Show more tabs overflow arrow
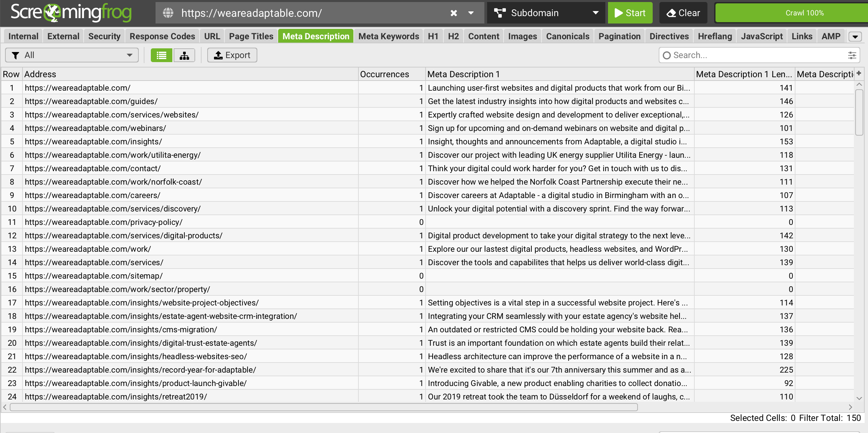868x433 pixels. (855, 36)
